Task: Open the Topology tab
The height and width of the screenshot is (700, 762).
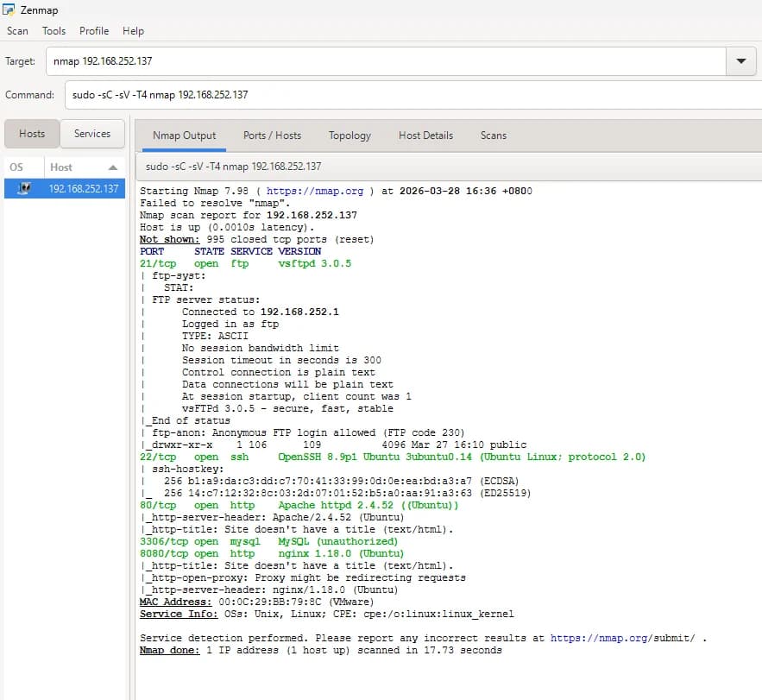Action: [350, 136]
